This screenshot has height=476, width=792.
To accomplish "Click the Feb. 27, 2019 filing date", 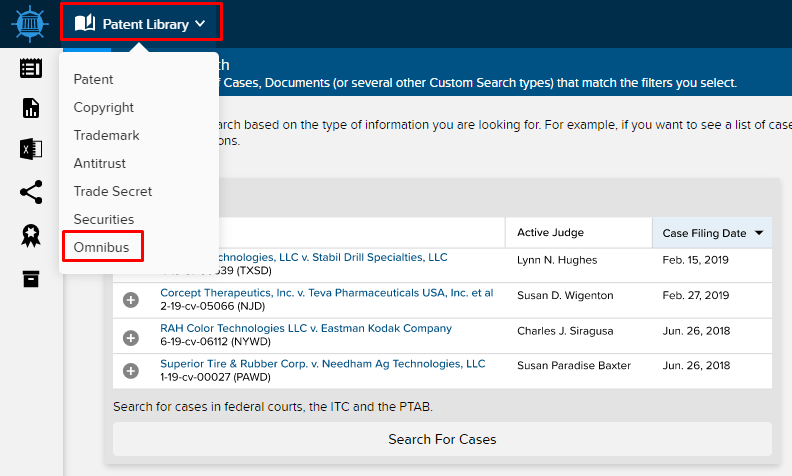I will pos(696,295).
